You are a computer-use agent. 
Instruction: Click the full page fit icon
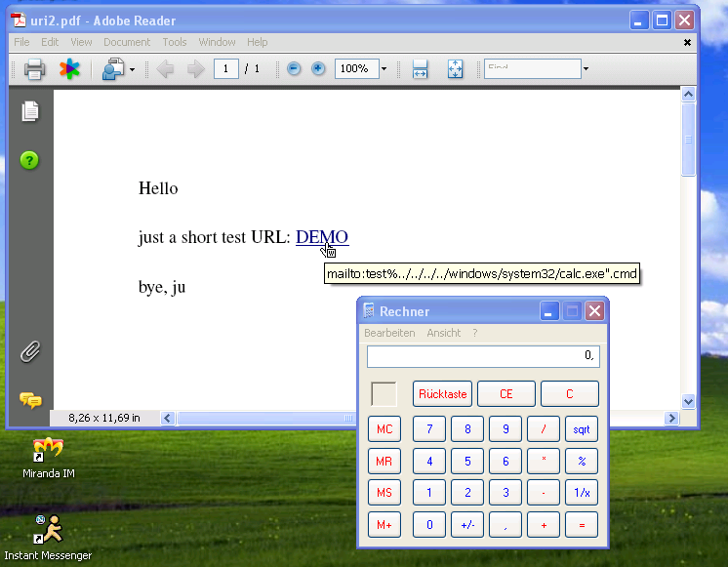[455, 69]
